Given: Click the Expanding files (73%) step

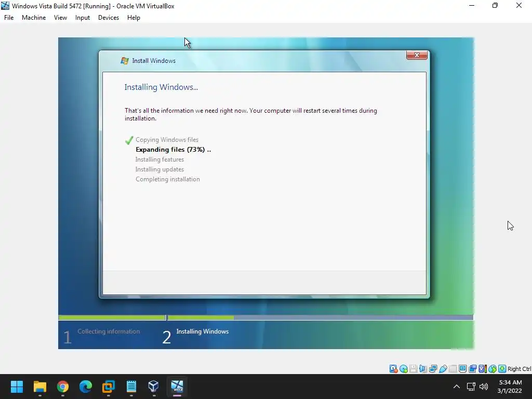Looking at the screenshot, I should (173, 150).
